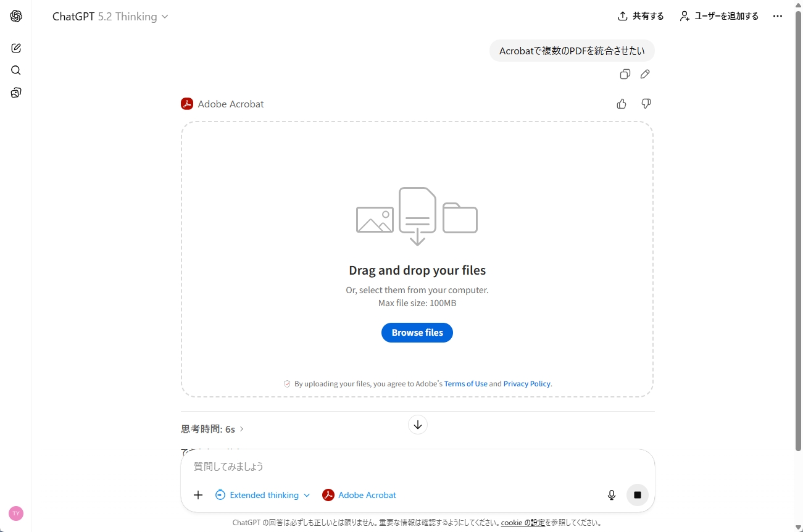Image resolution: width=803 pixels, height=532 pixels.
Task: Click the 'Or, select them from your computer.' text
Action: click(417, 290)
